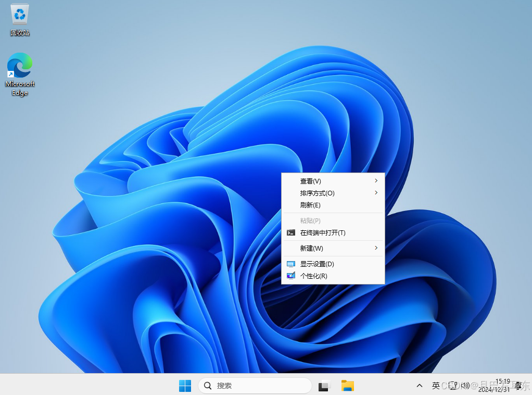Image resolution: width=532 pixels, height=395 pixels.
Task: Open 显示设置(D) from the context menu
Action: 333,264
